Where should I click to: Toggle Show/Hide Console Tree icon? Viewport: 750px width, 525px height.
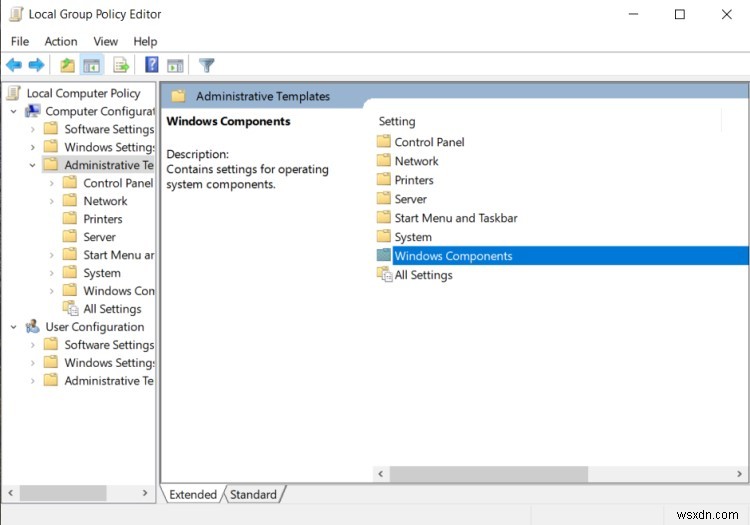[x=91, y=65]
